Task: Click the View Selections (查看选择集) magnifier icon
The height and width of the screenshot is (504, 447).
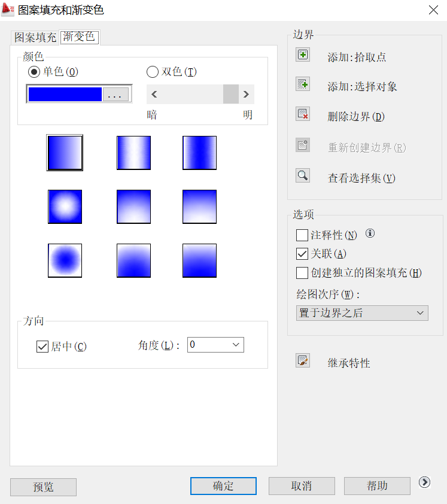Action: click(303, 176)
